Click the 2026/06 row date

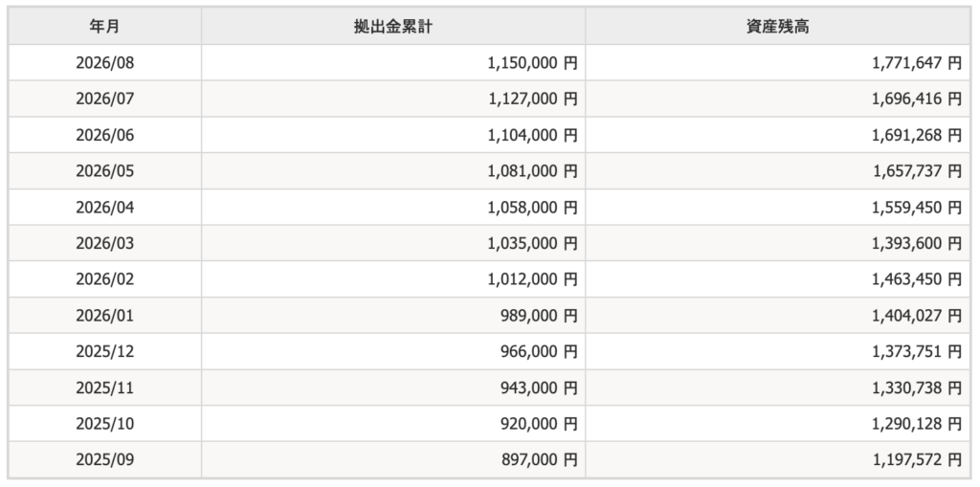point(104,135)
